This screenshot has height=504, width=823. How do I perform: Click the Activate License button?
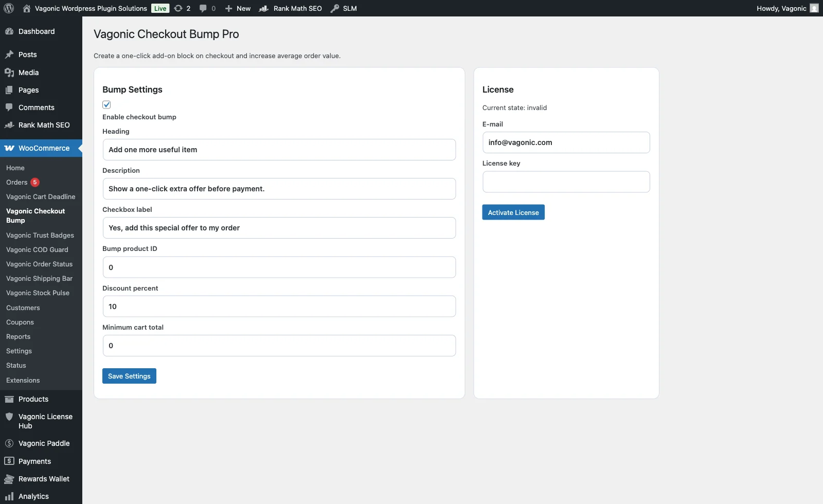click(x=513, y=212)
